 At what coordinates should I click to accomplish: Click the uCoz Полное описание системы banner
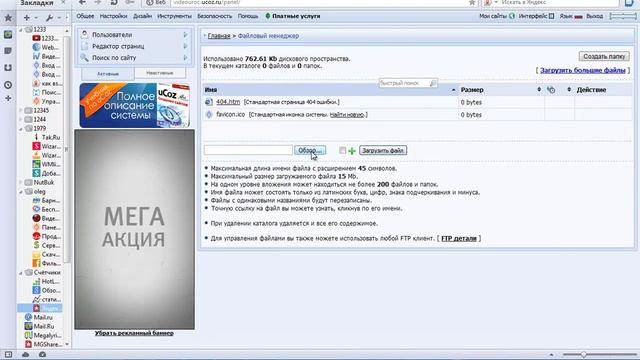(x=135, y=105)
